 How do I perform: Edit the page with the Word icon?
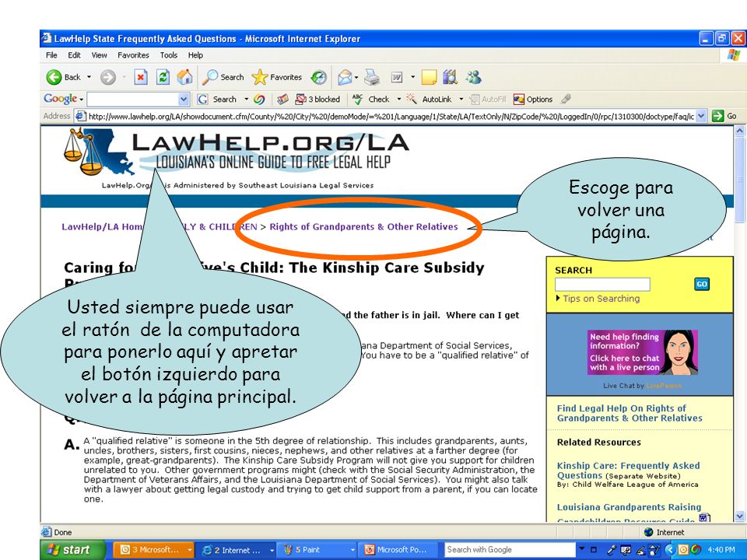pyautogui.click(x=397, y=77)
